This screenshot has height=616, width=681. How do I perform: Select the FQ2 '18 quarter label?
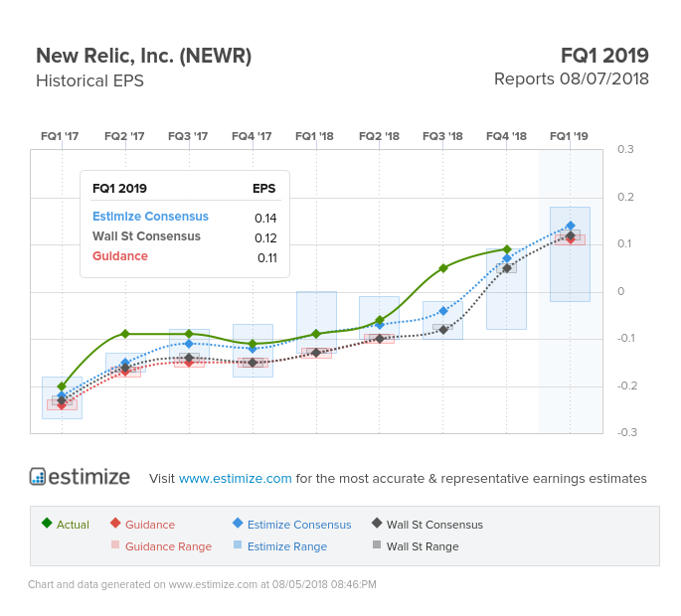(x=379, y=136)
